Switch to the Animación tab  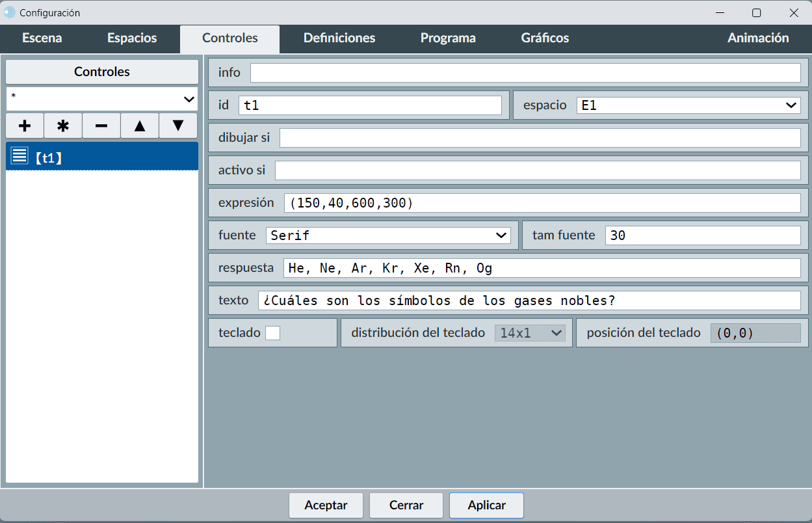758,38
